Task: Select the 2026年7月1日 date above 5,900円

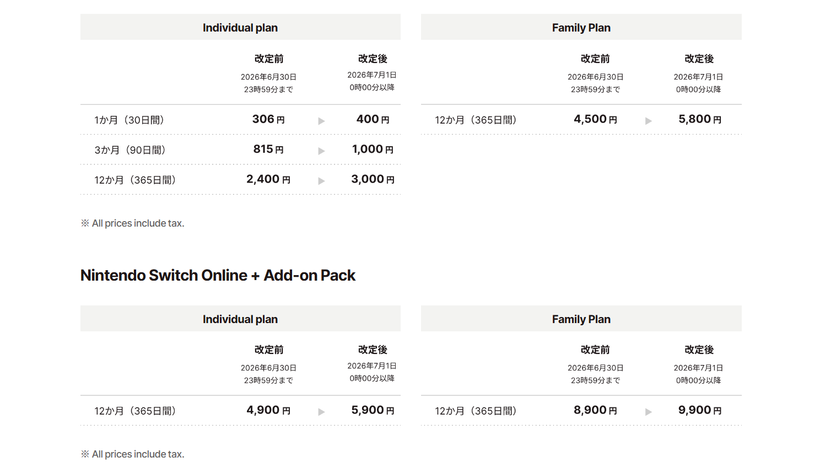Action: [372, 366]
